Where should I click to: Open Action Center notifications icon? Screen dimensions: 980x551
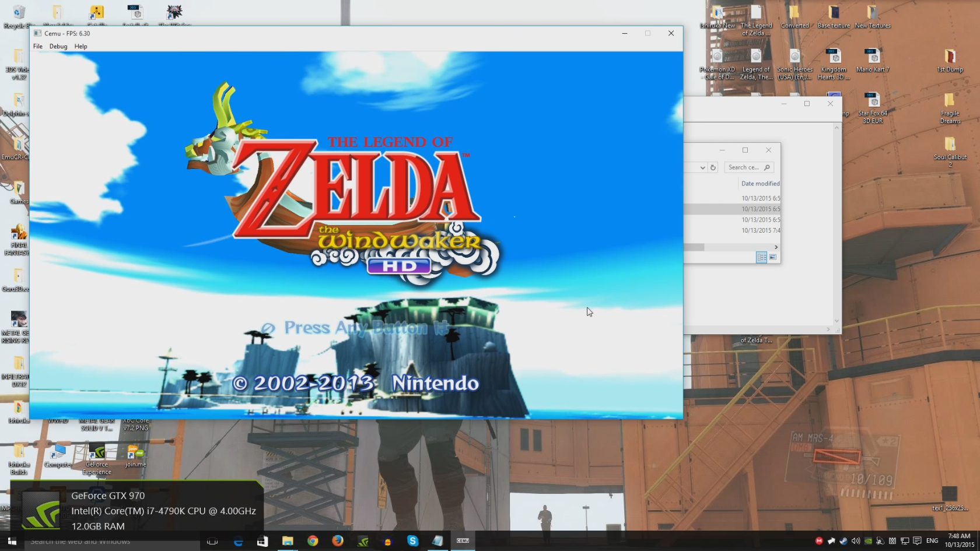point(917,541)
